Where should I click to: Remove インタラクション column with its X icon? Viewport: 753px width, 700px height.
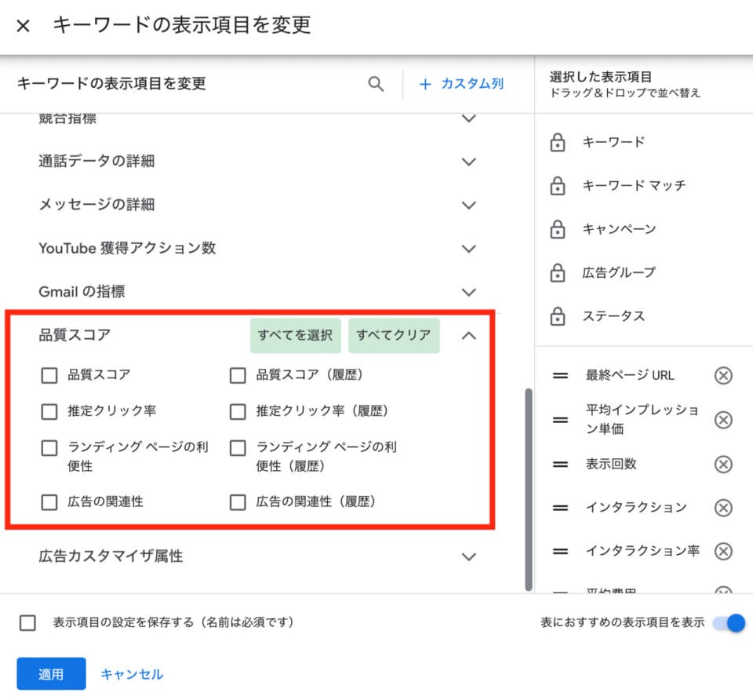point(723,508)
